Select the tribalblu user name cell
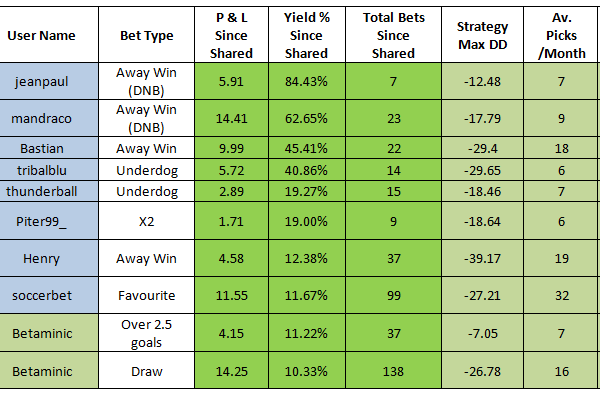 pyautogui.click(x=41, y=170)
